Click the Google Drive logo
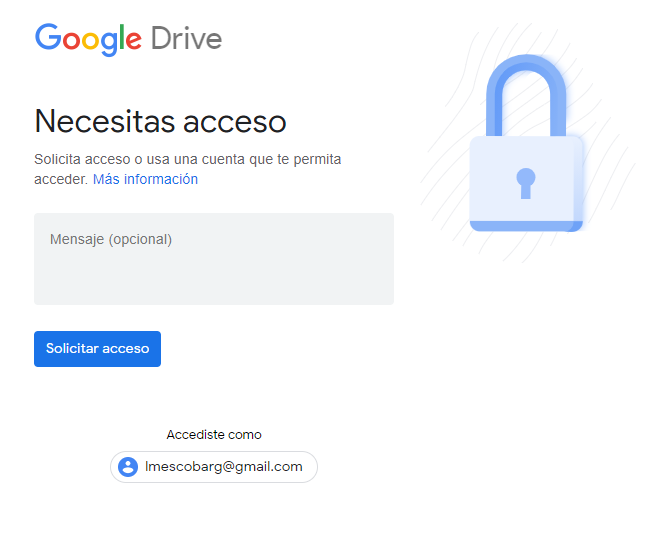The width and height of the screenshot is (661, 539). click(128, 39)
